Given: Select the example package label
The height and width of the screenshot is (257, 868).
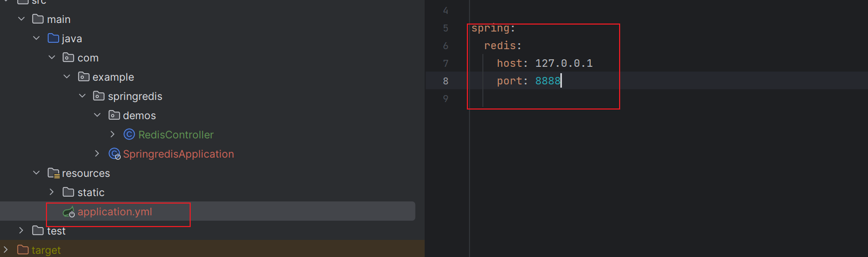Looking at the screenshot, I should coord(113,77).
